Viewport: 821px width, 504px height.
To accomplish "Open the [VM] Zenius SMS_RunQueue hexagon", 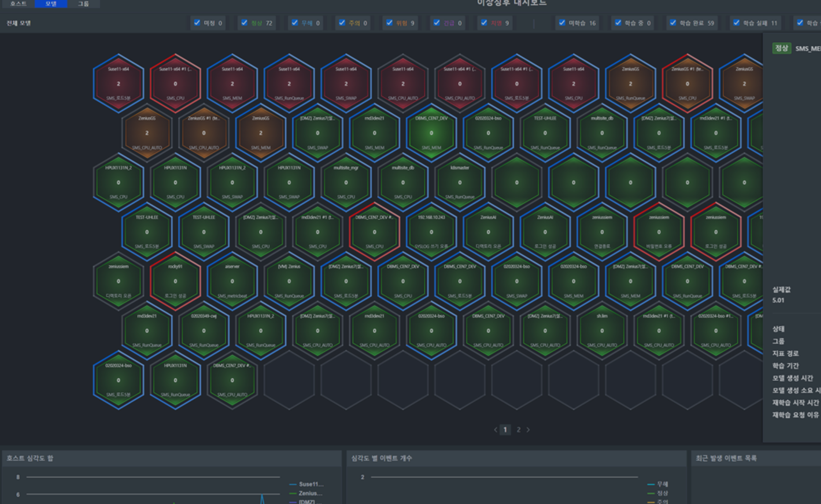I will tap(289, 281).
